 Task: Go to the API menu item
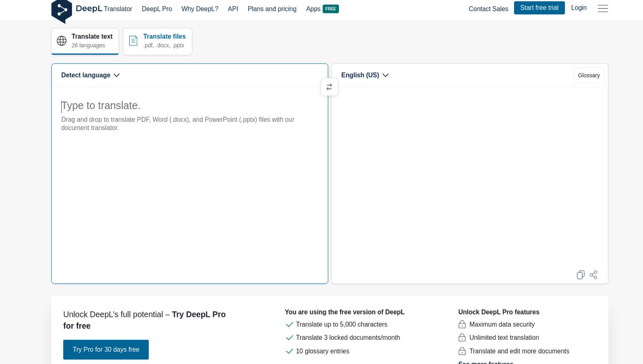click(x=233, y=9)
